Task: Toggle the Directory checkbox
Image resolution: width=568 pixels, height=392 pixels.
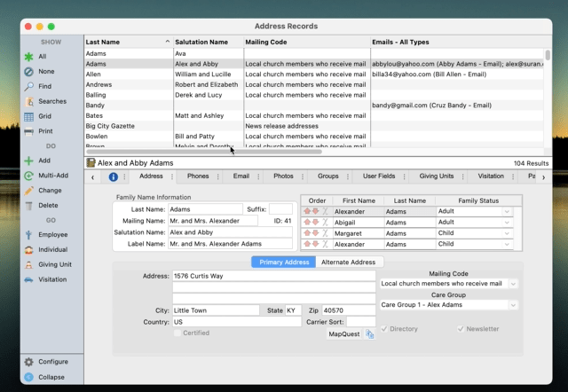Action: click(383, 329)
